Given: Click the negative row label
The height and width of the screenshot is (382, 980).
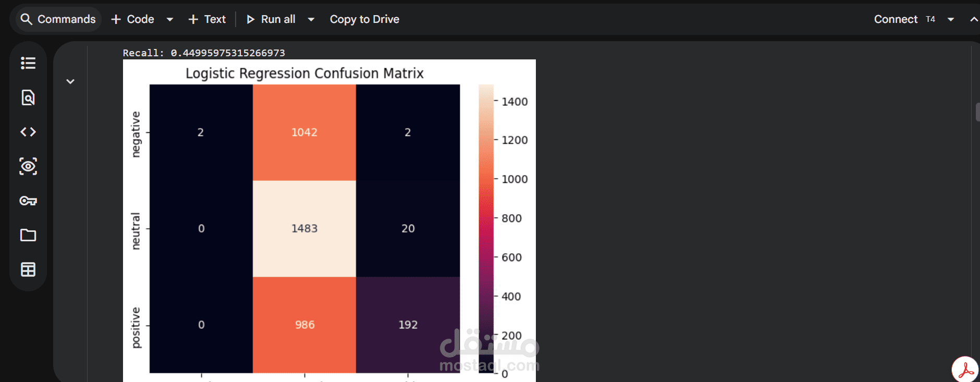Looking at the screenshot, I should (136, 134).
